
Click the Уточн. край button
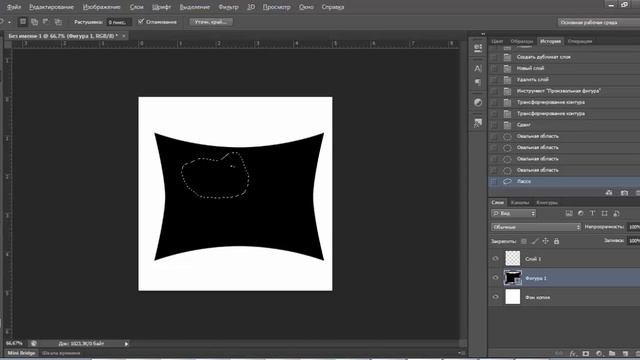point(211,22)
